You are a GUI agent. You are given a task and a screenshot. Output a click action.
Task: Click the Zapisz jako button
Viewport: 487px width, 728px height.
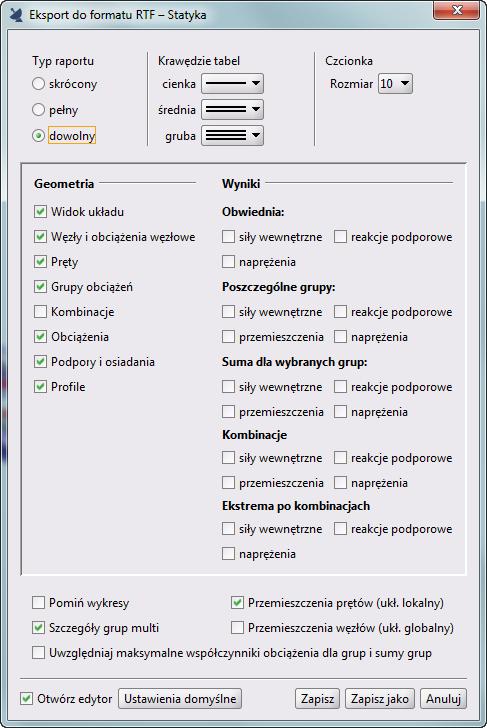[380, 699]
